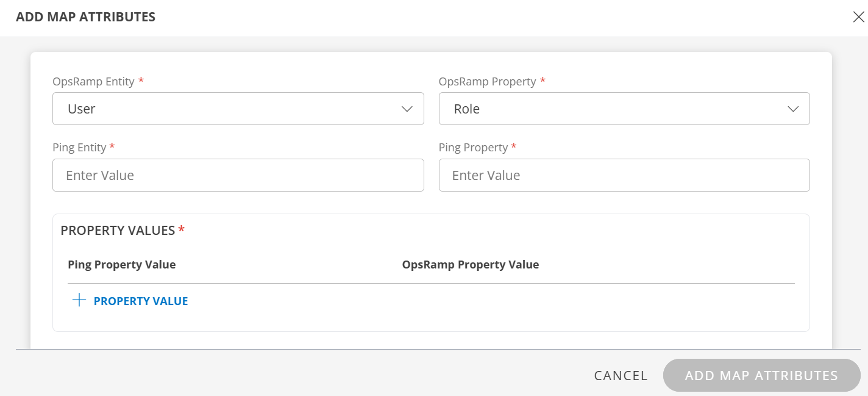868x396 pixels.
Task: Focus the Ping Property input field
Action: tap(624, 175)
